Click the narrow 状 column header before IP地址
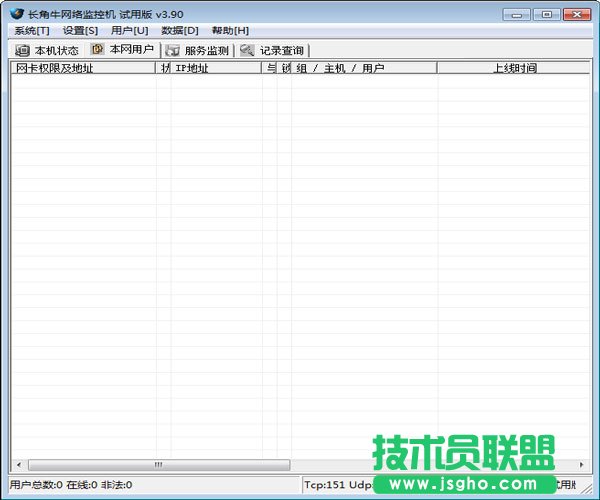This screenshot has height=500, width=600. point(163,68)
